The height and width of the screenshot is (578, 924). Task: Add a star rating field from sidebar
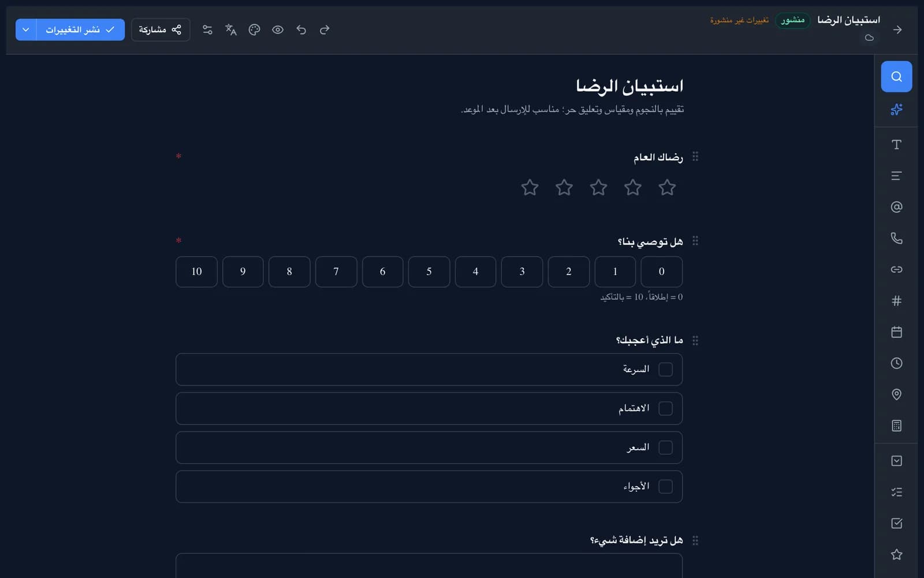[x=896, y=554]
